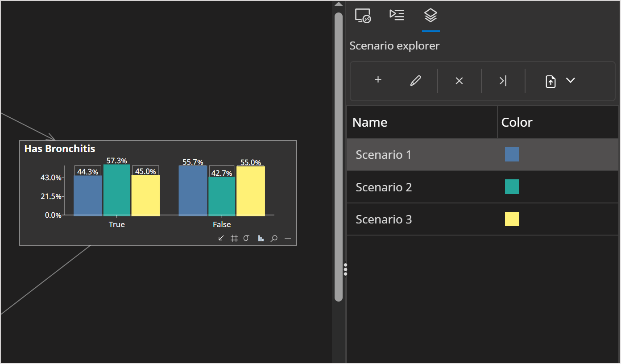Screen dimensions: 621x364
Task: Click the edit pencil icon in Scenario explorer
Action: [415, 80]
